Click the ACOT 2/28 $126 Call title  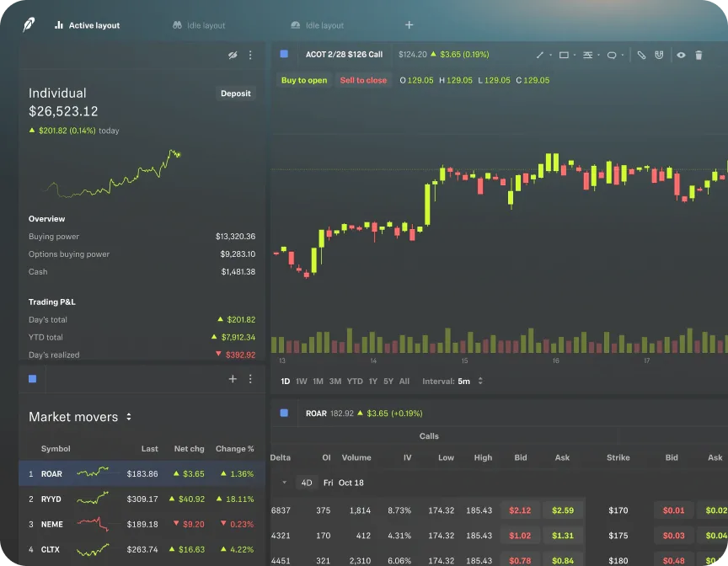(344, 54)
